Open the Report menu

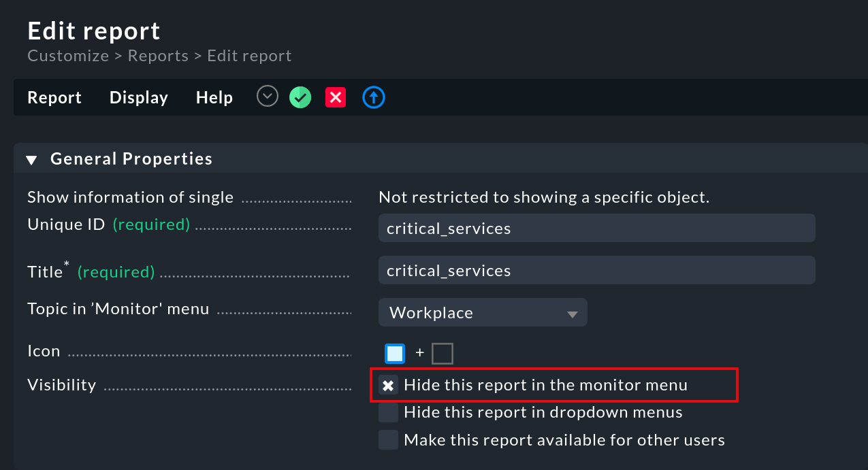coord(54,97)
